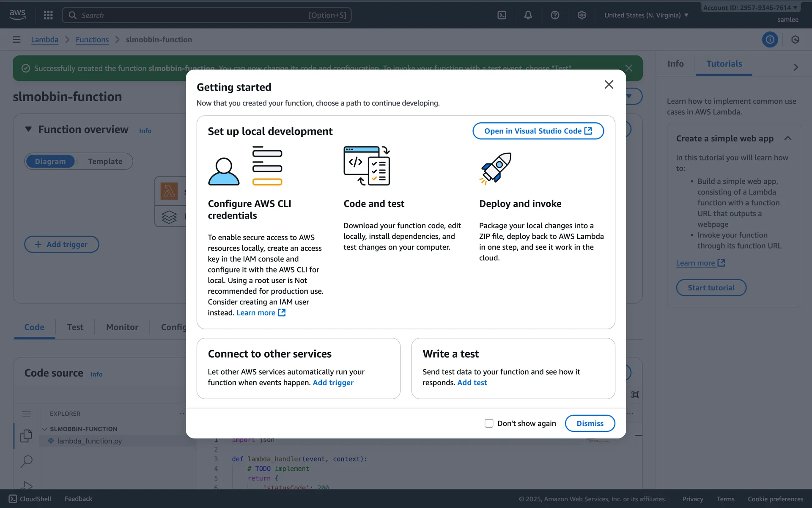This screenshot has height=508, width=812.
Task: Open the help question mark icon
Action: click(x=555, y=15)
